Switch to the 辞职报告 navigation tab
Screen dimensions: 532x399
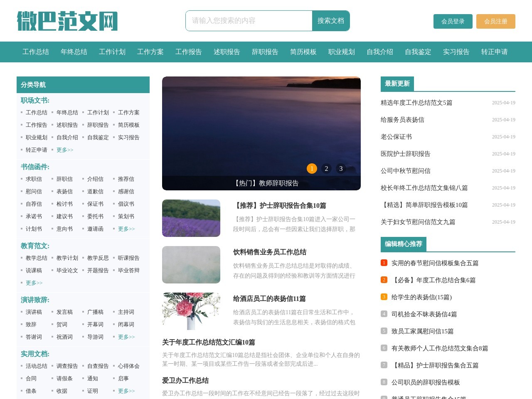tap(265, 52)
